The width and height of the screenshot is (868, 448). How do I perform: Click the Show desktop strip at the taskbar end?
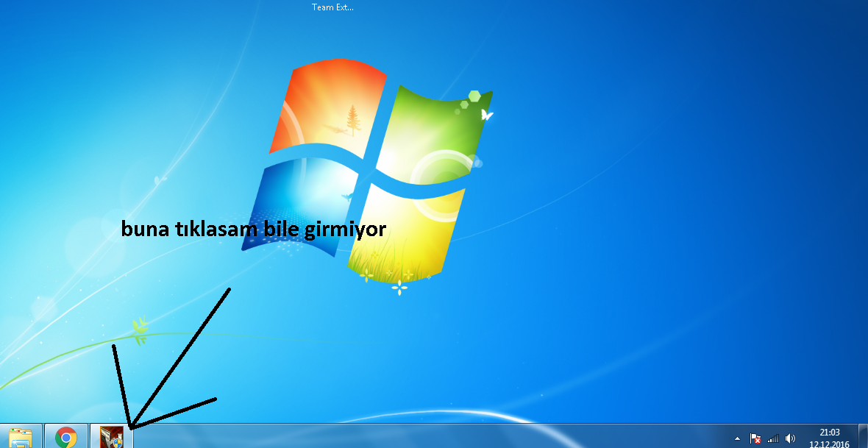point(863,436)
